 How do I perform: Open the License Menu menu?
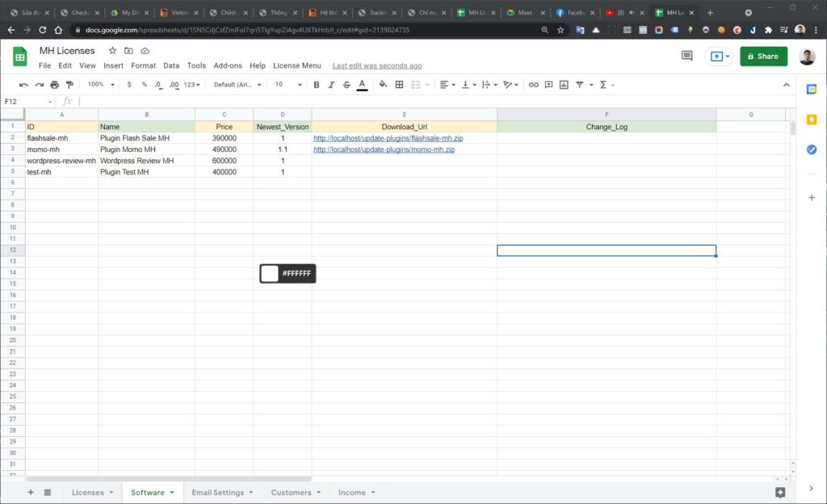point(296,65)
